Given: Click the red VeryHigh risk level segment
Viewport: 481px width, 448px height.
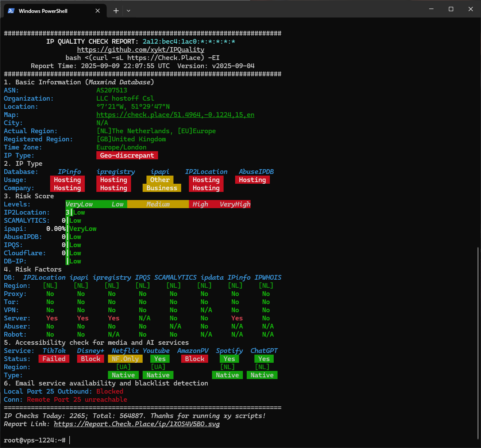Looking at the screenshot, I should click(235, 204).
